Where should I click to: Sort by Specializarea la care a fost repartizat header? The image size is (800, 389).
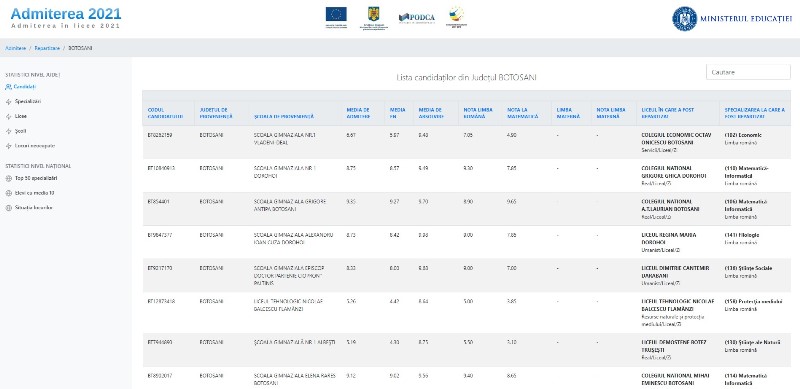pyautogui.click(x=755, y=113)
